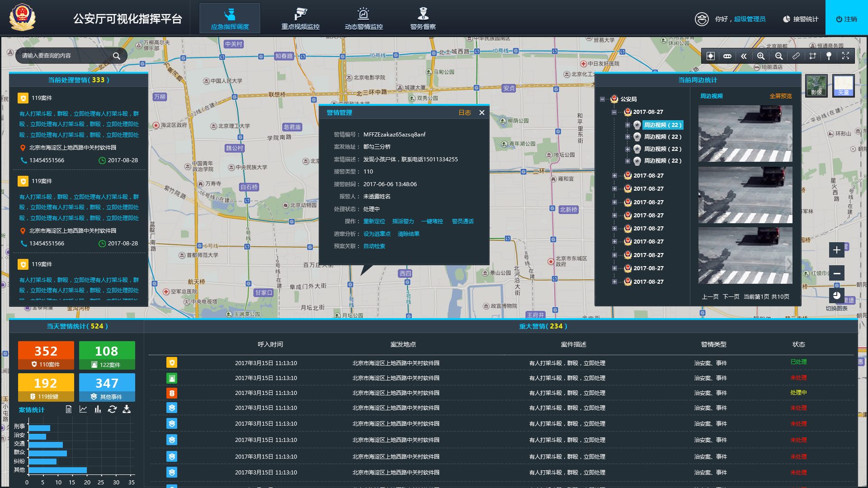Screen dimensions: 868x488
Task: Click the first 周边视频 thumbnail
Action: tap(745, 134)
